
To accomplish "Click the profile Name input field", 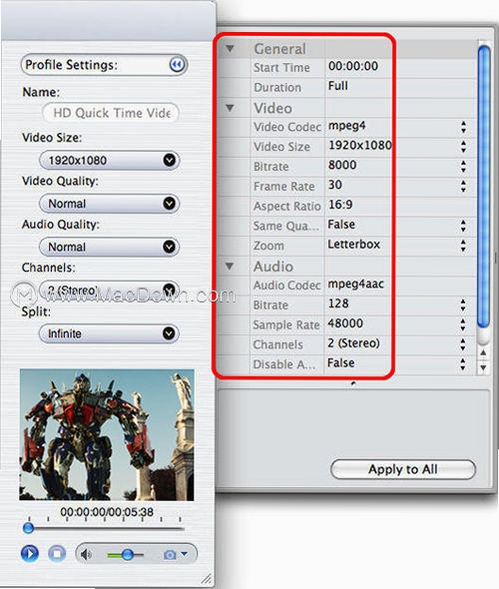I will 110,113.
